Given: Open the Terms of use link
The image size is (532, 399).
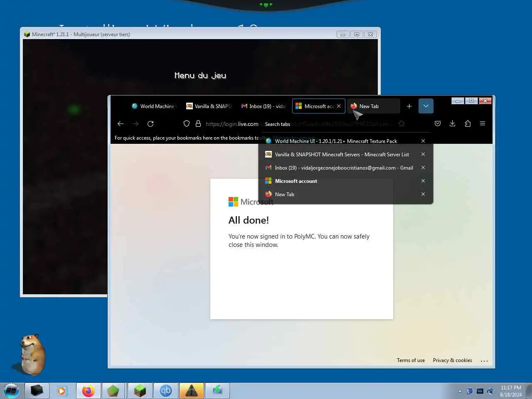Looking at the screenshot, I should click(411, 360).
